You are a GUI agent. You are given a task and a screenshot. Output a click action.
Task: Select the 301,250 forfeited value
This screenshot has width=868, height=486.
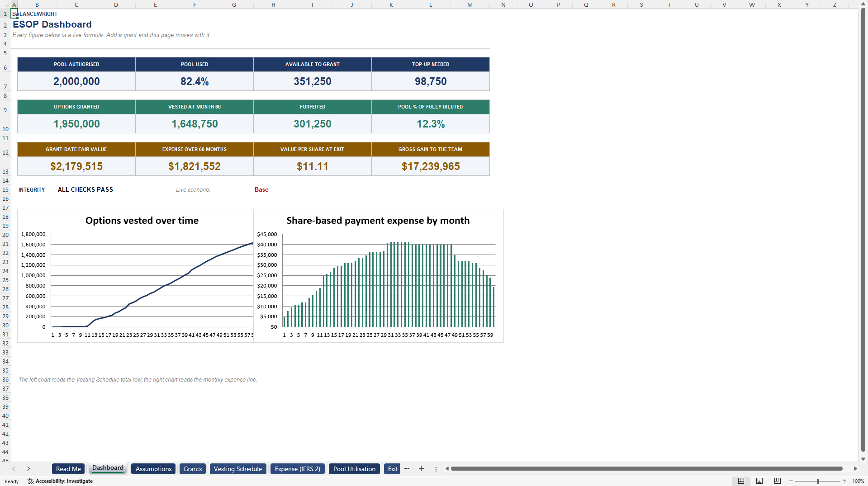tap(313, 124)
